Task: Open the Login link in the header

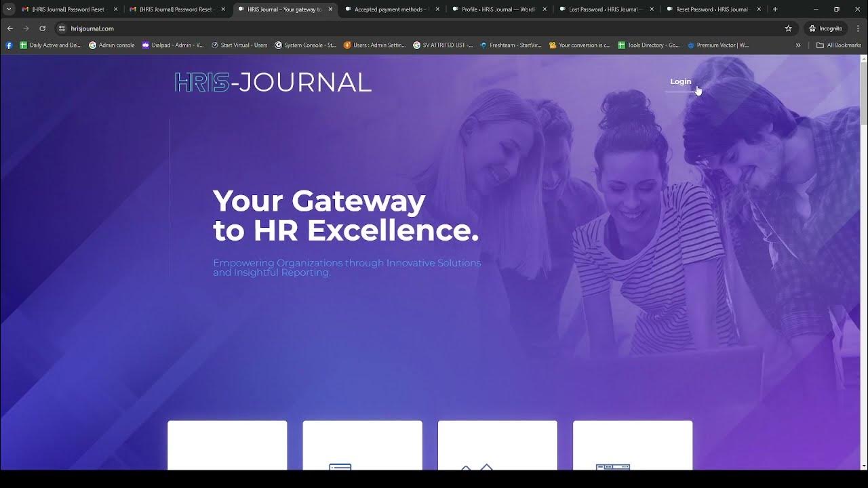Action: tap(680, 81)
